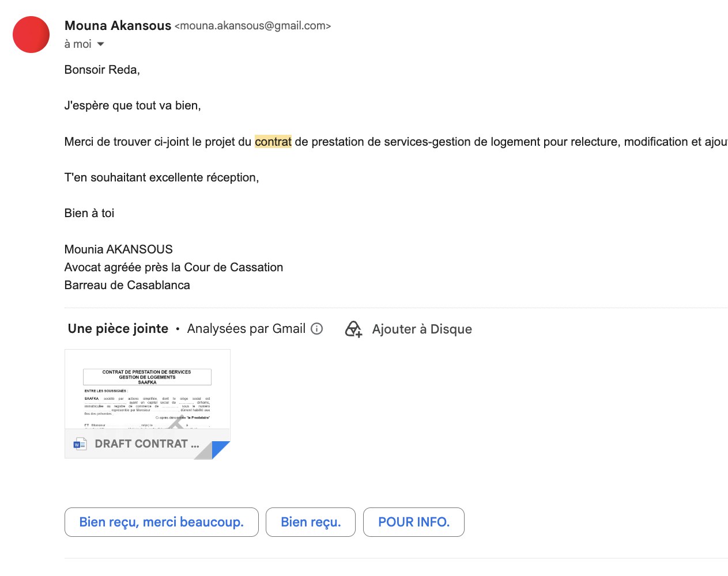Send the 'POUR INFO.' suggested reply
This screenshot has width=728, height=576.
(x=414, y=522)
